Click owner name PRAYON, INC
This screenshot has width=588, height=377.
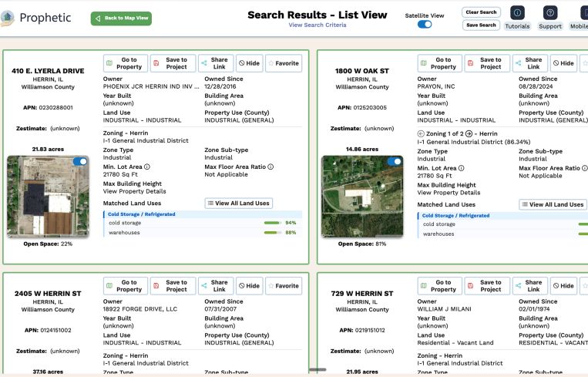pyautogui.click(x=436, y=86)
